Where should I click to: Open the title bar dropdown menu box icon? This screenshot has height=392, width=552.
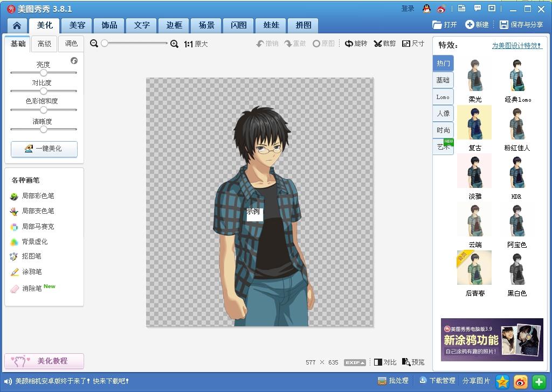(x=492, y=9)
